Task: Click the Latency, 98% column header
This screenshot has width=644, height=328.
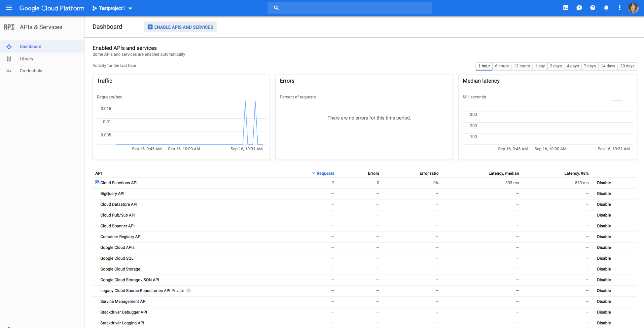Action: click(576, 173)
